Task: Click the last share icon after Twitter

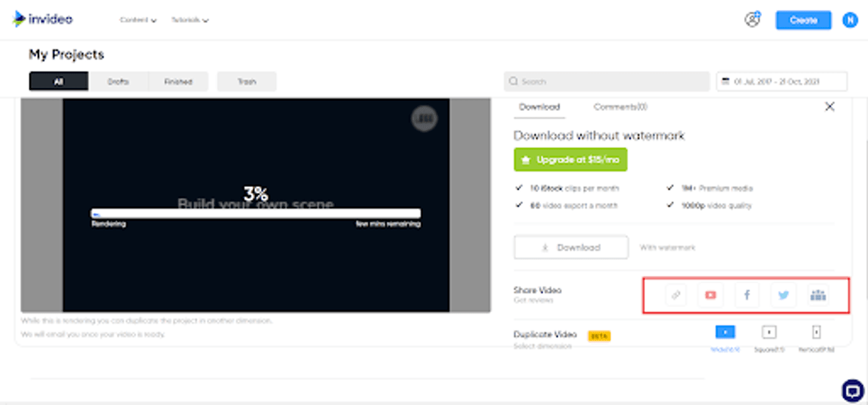Action: [x=818, y=295]
